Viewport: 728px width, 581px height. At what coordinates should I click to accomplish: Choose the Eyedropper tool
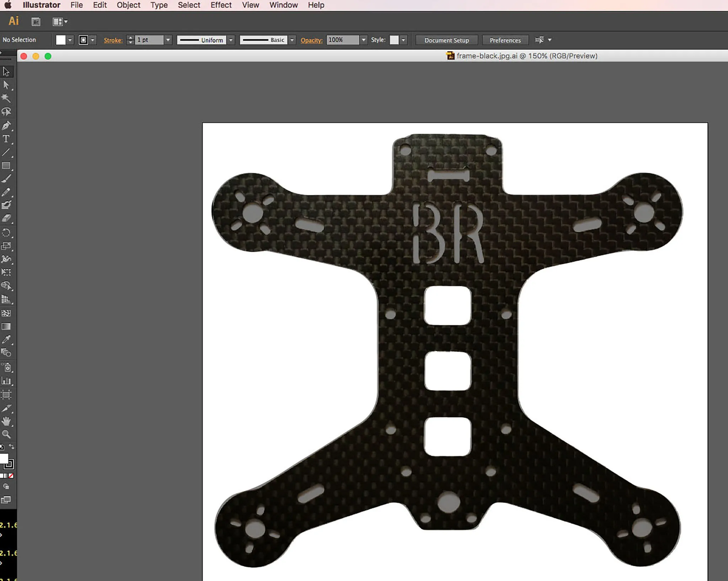[6, 340]
